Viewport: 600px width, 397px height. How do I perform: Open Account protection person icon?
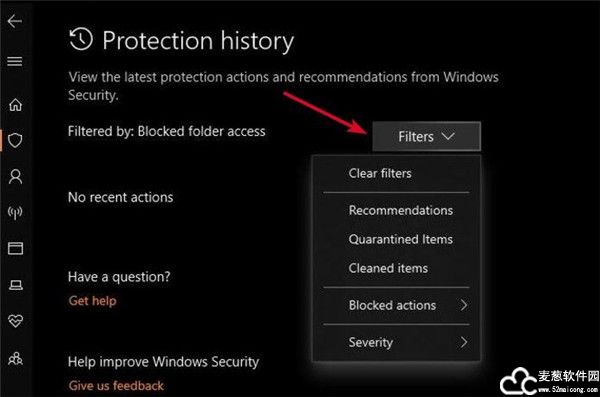[x=15, y=176]
